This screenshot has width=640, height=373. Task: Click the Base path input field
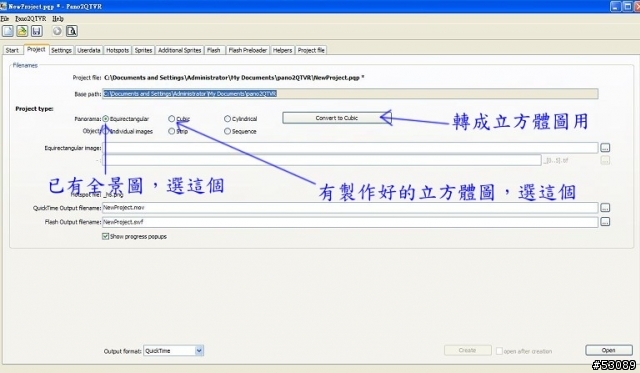click(x=350, y=94)
